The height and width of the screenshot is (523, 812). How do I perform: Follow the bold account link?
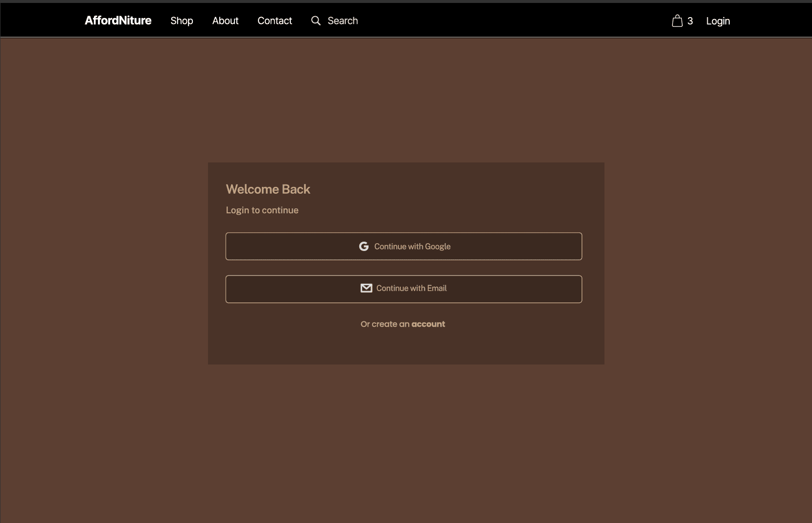[x=428, y=324]
